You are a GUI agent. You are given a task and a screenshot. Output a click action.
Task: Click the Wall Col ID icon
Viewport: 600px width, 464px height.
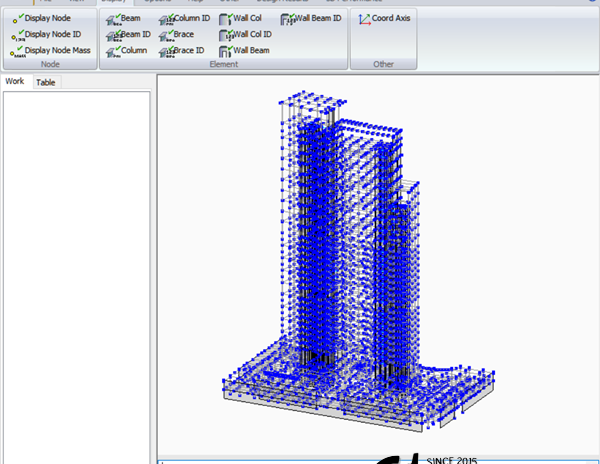(x=226, y=34)
